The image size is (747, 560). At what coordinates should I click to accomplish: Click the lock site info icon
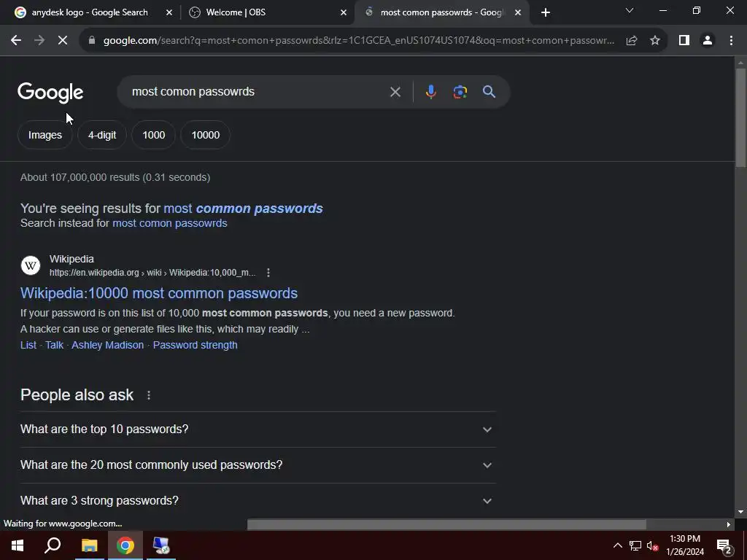(92, 41)
